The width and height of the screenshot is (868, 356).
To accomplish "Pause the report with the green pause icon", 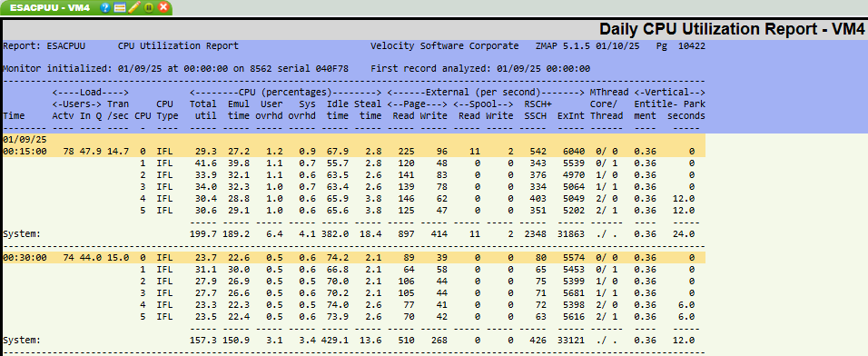I will pyautogui.click(x=148, y=8).
